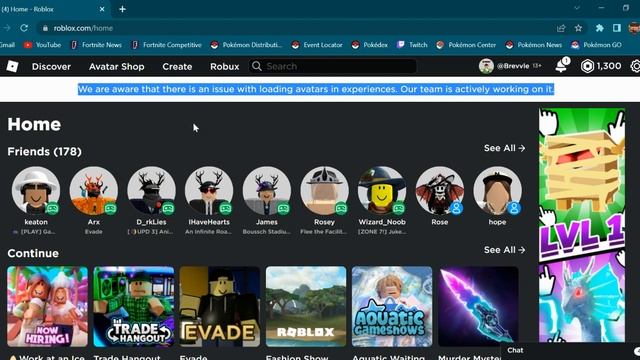Open the Work at an Ice game thumbnail
Viewport: 640px width, 360px height.
pos(47,307)
